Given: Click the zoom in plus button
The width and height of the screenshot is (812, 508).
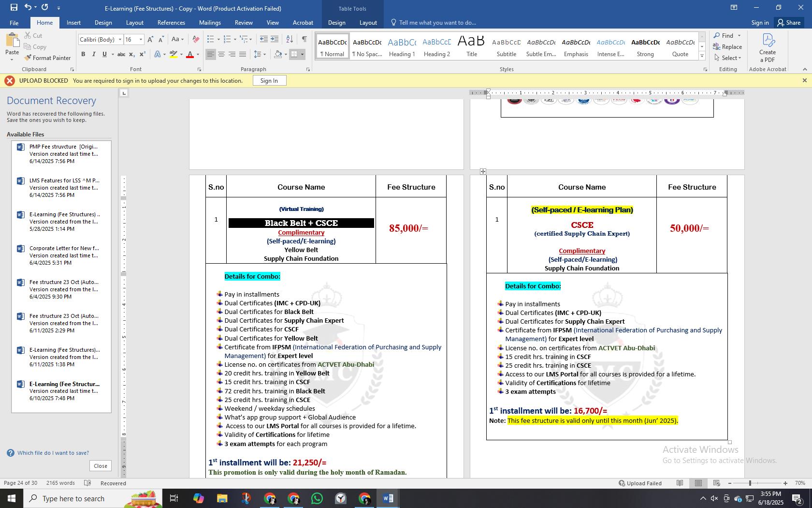Looking at the screenshot, I should pos(785,483).
